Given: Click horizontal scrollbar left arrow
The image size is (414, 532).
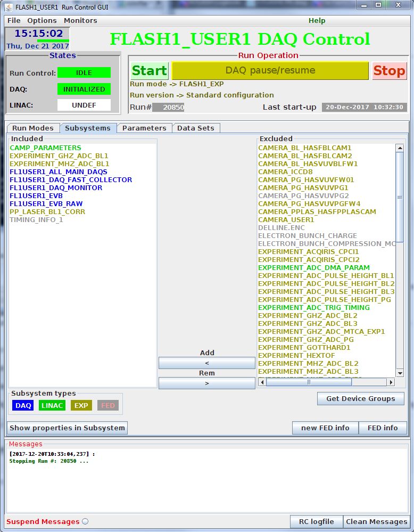Looking at the screenshot, I should [x=262, y=382].
